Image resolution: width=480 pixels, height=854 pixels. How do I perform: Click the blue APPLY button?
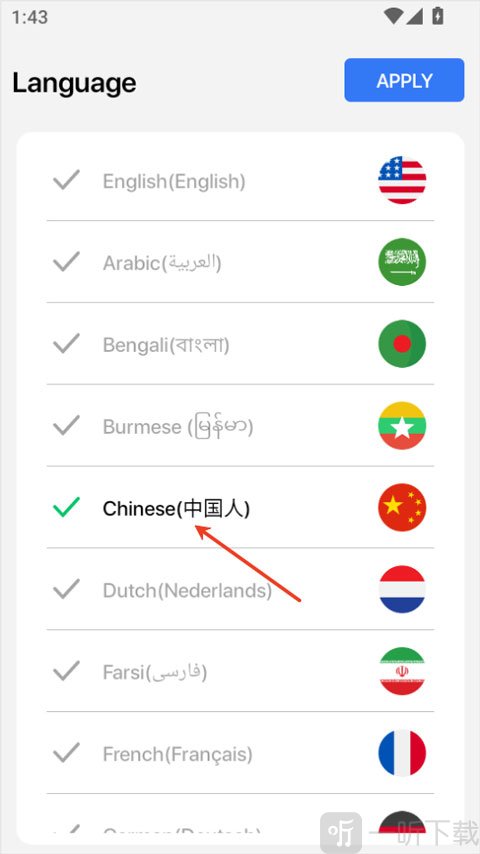coord(404,80)
